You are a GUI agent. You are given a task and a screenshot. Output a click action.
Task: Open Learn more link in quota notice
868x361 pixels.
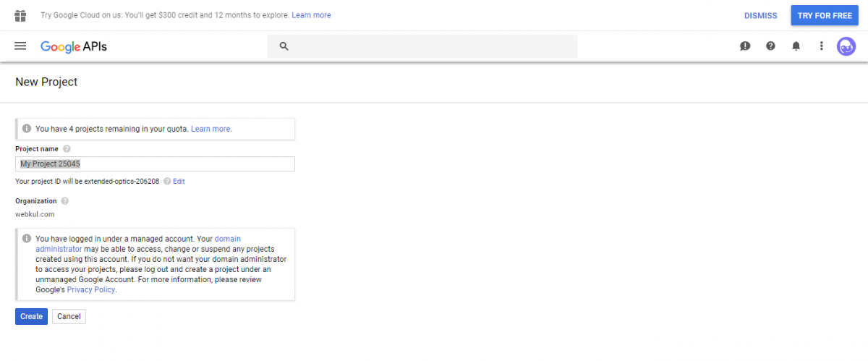click(x=210, y=129)
